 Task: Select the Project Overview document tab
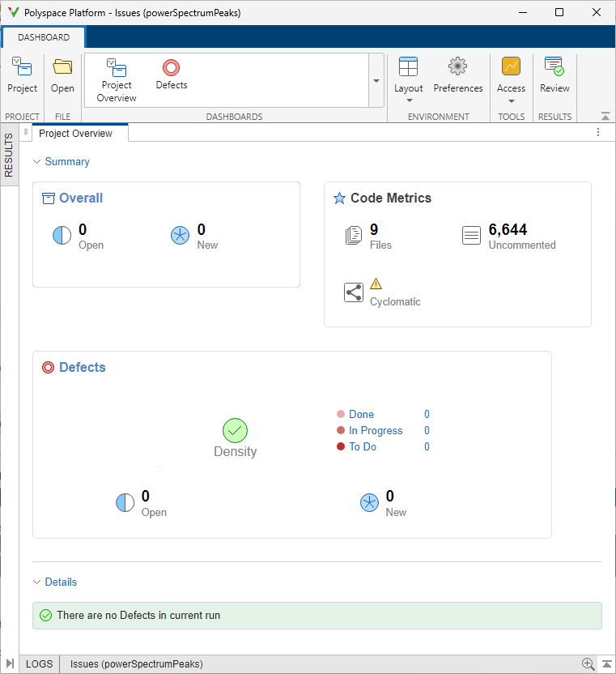pyautogui.click(x=76, y=134)
